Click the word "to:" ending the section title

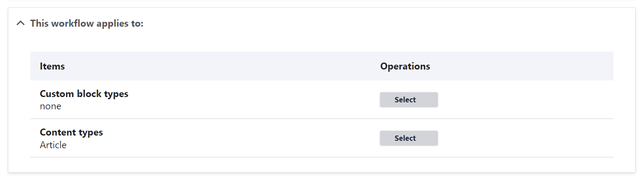(136, 23)
